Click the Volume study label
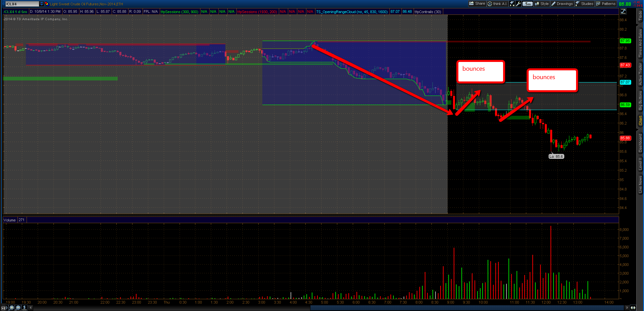 (10, 220)
